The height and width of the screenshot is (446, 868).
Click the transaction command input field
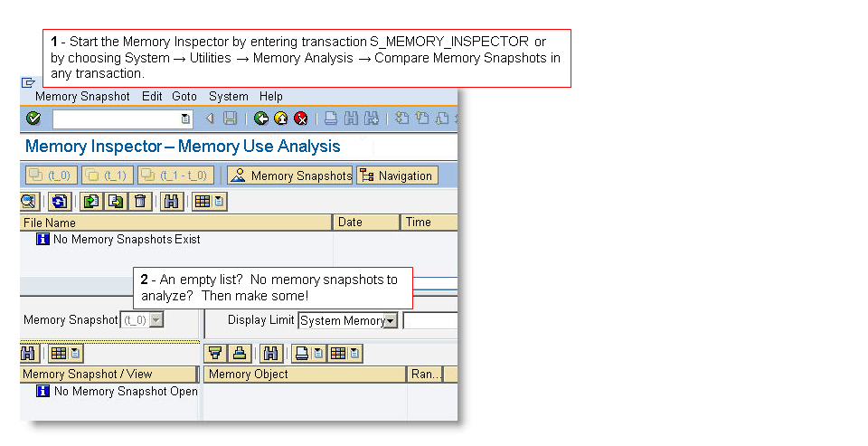[x=116, y=119]
